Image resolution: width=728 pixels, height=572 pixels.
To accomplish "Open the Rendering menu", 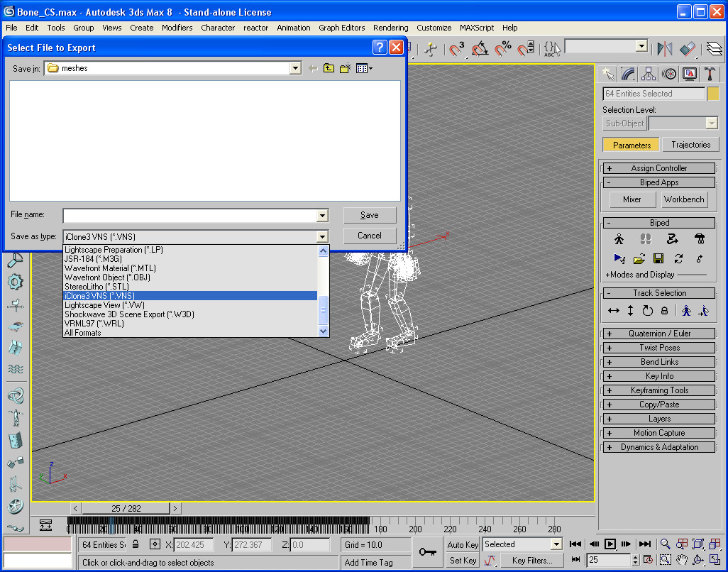I will (390, 28).
